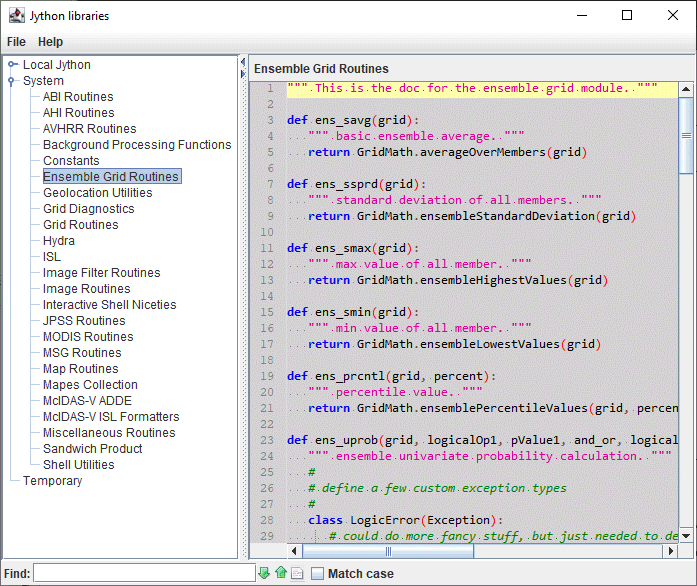Image resolution: width=697 pixels, height=586 pixels.
Task: Collapse divider with the left-pointing split arrow
Action: 243,62
